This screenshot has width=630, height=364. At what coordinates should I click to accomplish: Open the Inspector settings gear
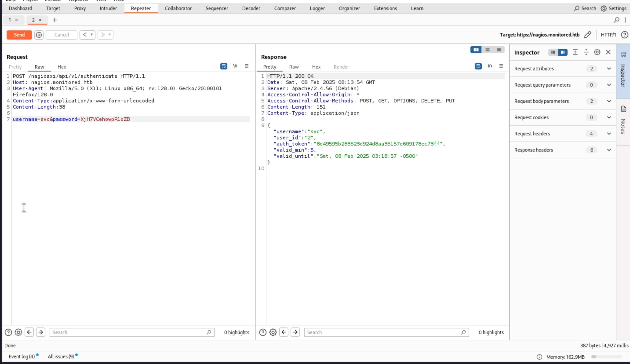[x=597, y=52]
